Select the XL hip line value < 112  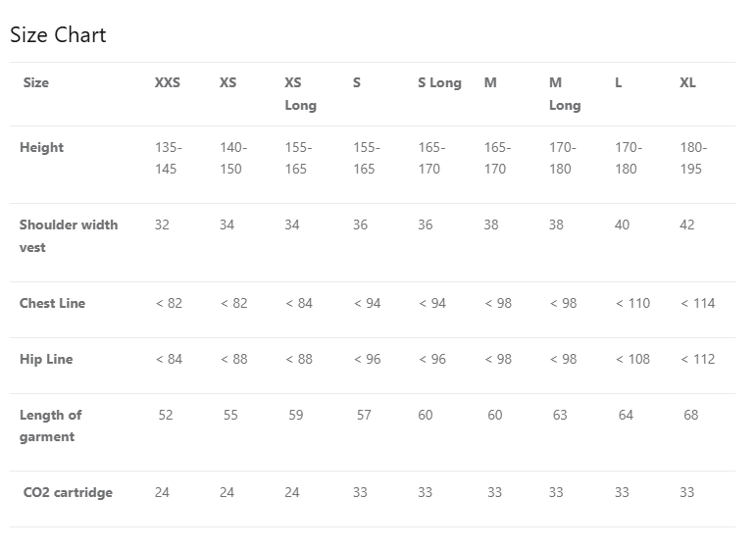coord(697,360)
